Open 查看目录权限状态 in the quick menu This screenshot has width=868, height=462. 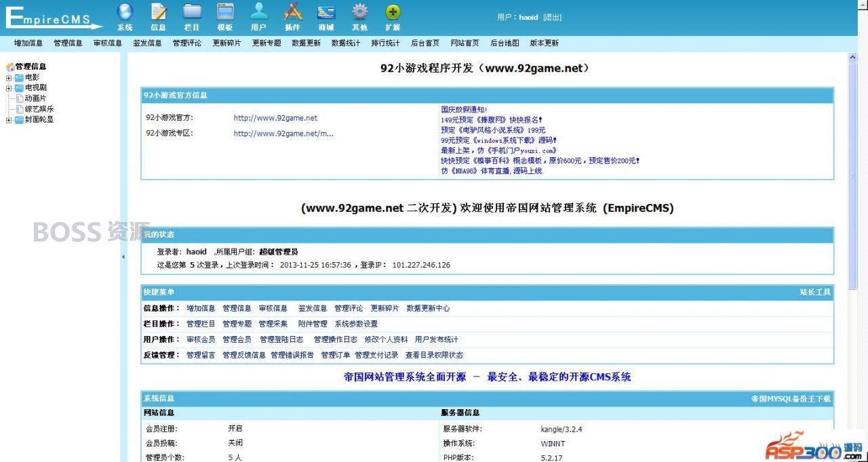(x=434, y=355)
